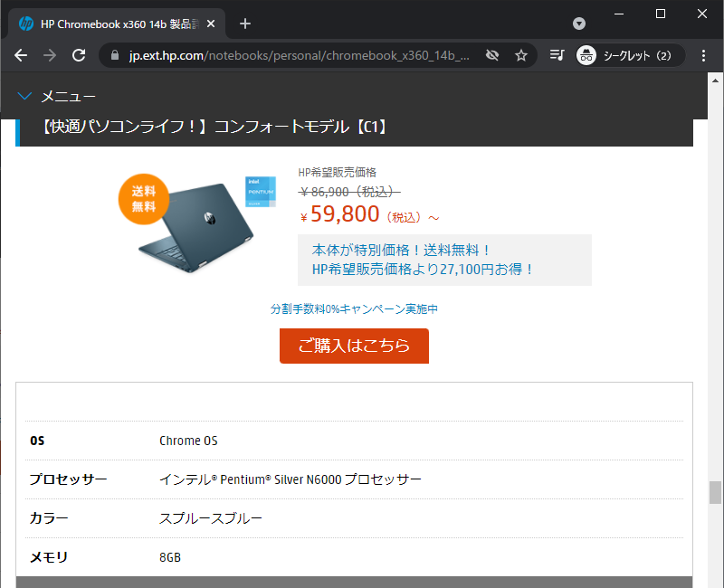Click the ¥59,800 sale price
This screenshot has height=588, width=724.
pos(340,213)
